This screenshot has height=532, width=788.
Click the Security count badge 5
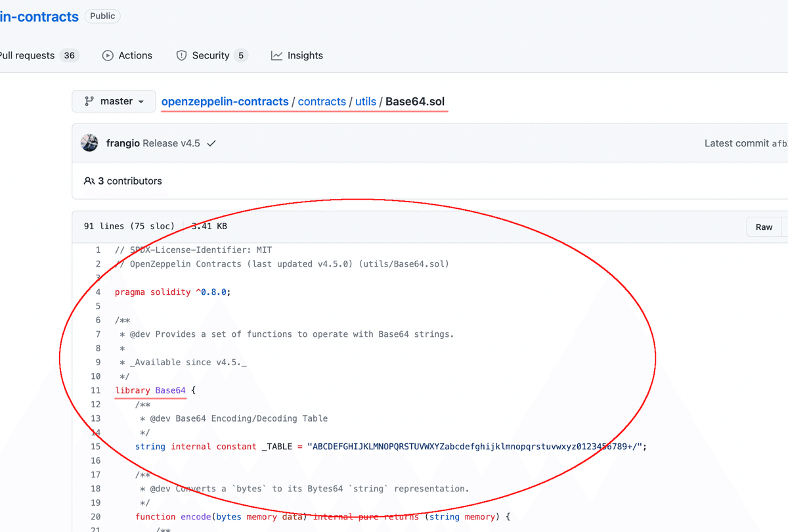click(241, 56)
